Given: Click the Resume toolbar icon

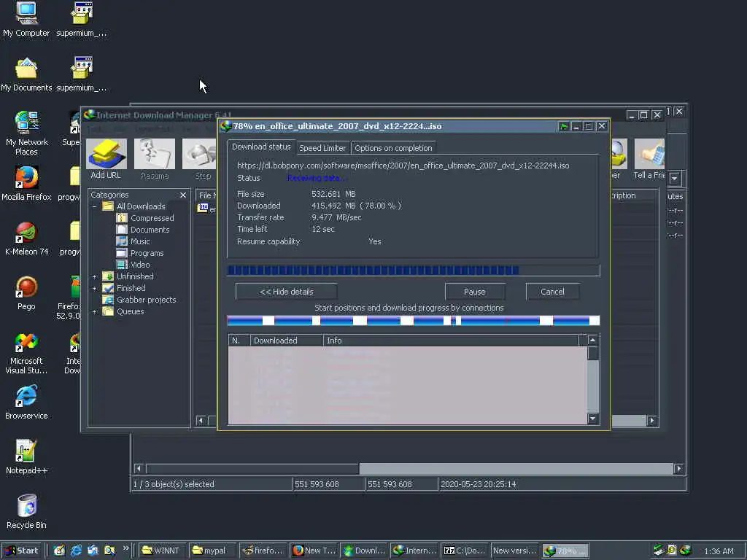Looking at the screenshot, I should 155,160.
